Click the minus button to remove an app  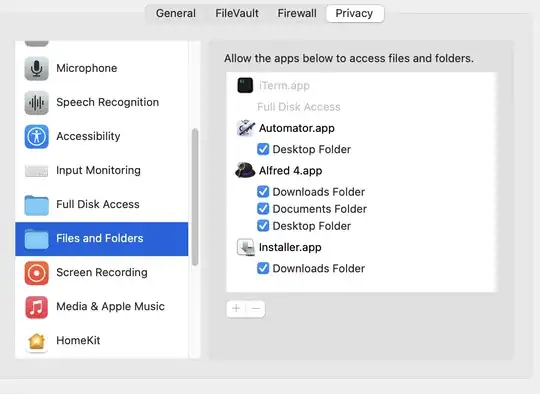pos(256,308)
